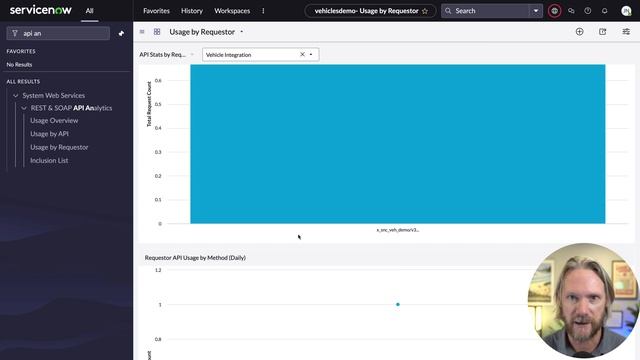Click the data point on the daily usage chart

point(398,304)
